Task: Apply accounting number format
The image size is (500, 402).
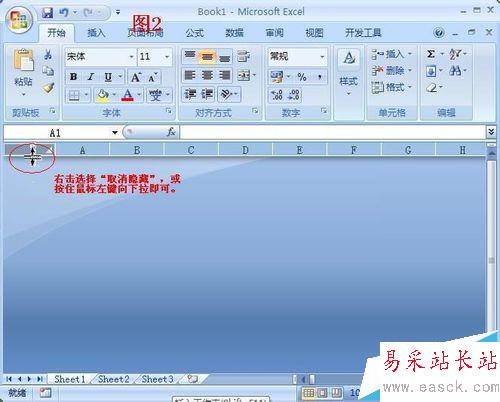Action: (277, 77)
